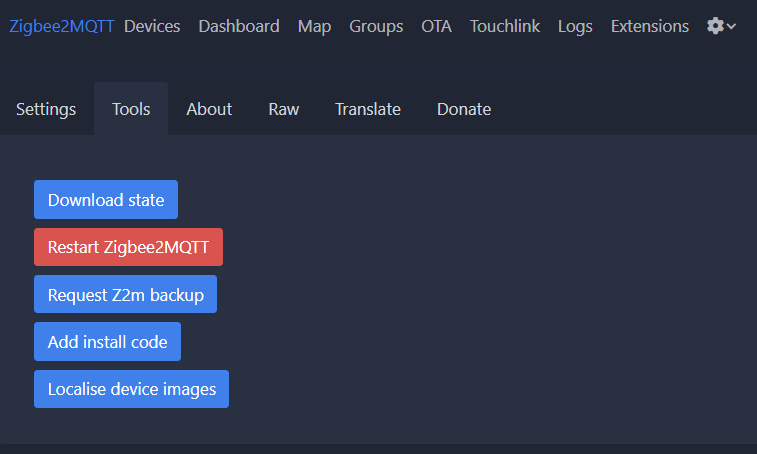This screenshot has width=757, height=454.
Task: Navigate to Groups
Action: [376, 26]
